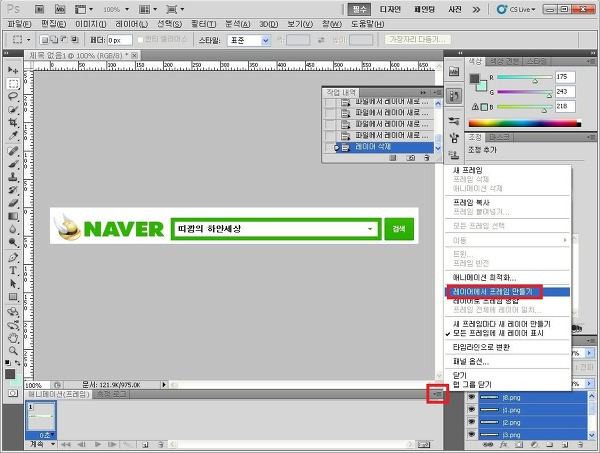This screenshot has height=453, width=600.
Task: Click the R color slider
Action: tap(525, 77)
